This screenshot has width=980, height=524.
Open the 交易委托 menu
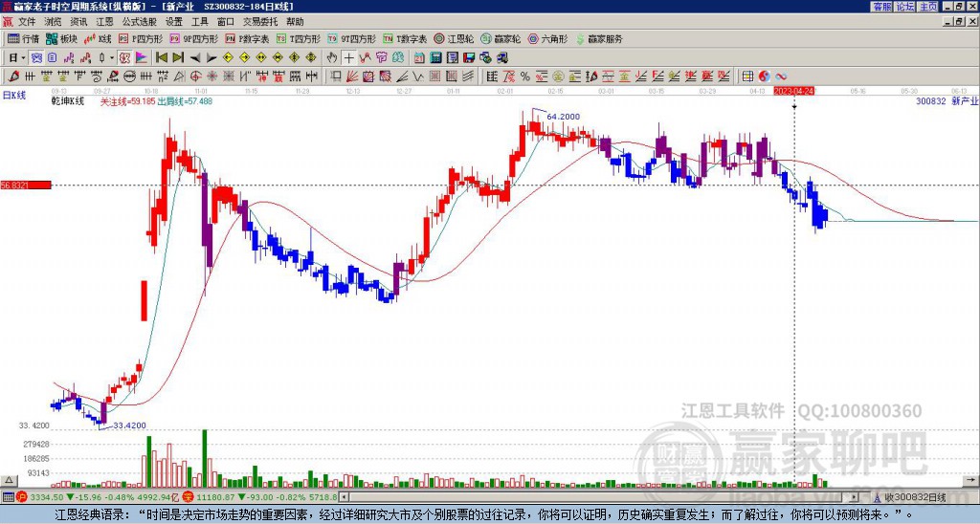(260, 22)
